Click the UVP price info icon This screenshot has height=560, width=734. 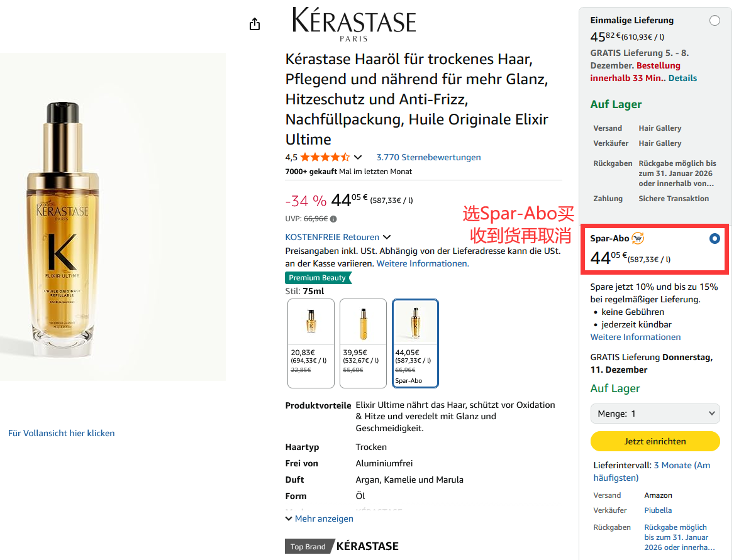333,219
